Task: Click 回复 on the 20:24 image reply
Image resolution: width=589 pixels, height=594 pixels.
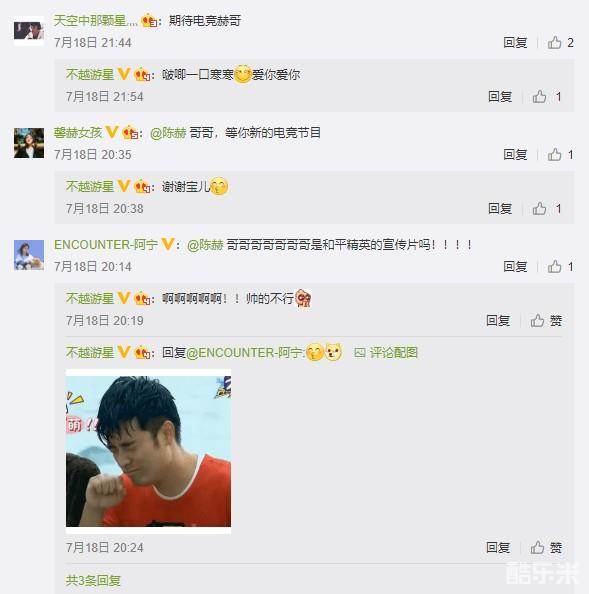Action: 498,547
